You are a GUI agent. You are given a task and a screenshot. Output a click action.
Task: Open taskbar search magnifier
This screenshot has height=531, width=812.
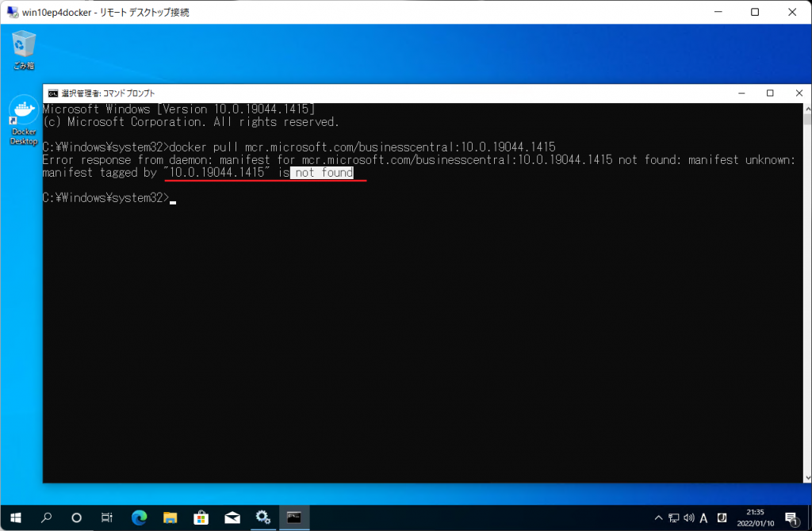coord(46,518)
